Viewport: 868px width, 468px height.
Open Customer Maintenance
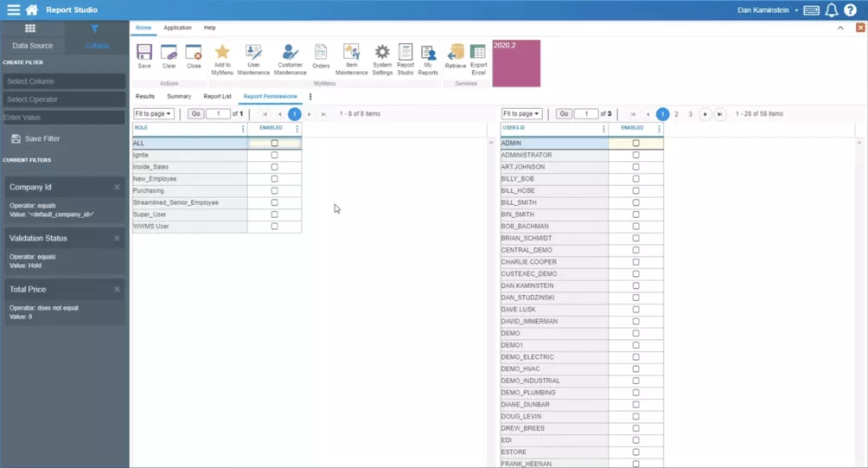click(290, 60)
